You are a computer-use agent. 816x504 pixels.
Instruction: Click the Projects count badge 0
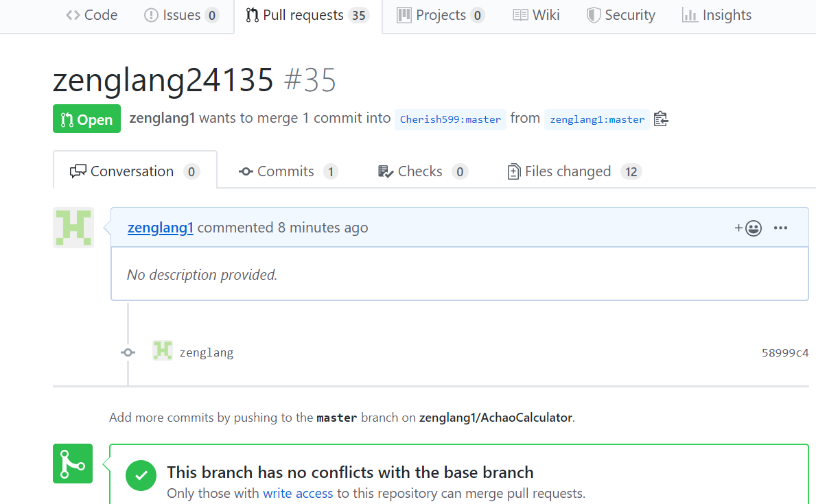pyautogui.click(x=477, y=16)
